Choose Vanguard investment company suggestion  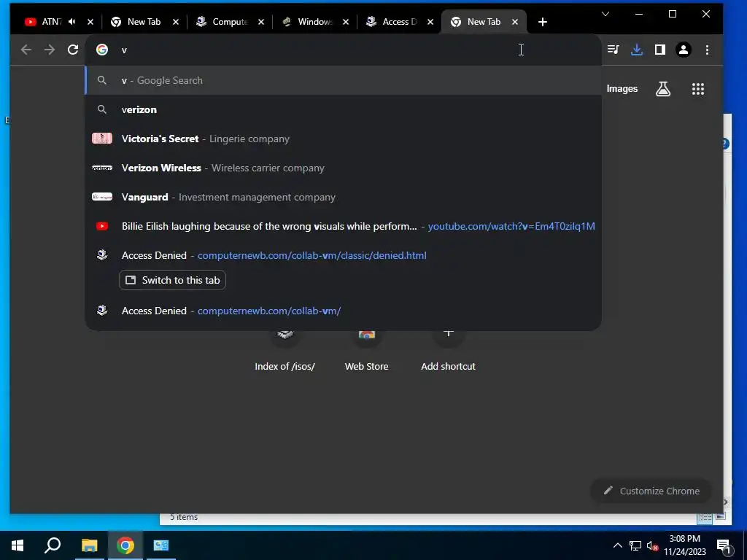pos(343,197)
